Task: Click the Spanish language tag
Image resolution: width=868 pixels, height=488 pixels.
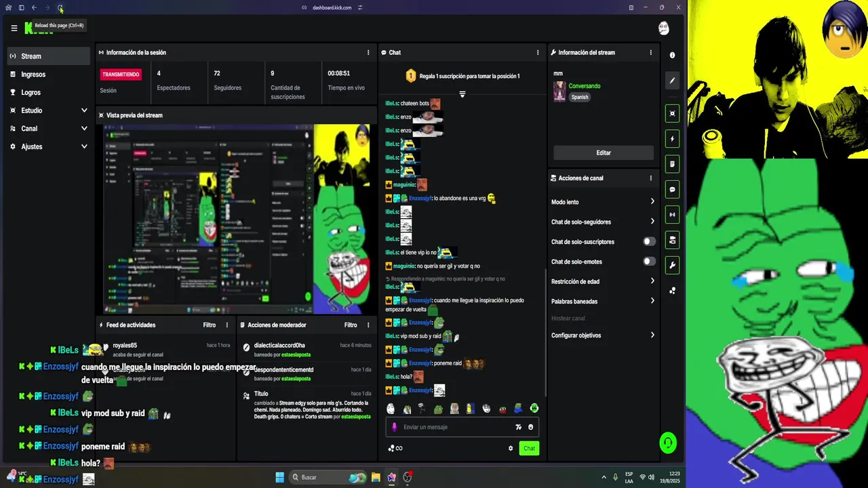Action: click(580, 97)
